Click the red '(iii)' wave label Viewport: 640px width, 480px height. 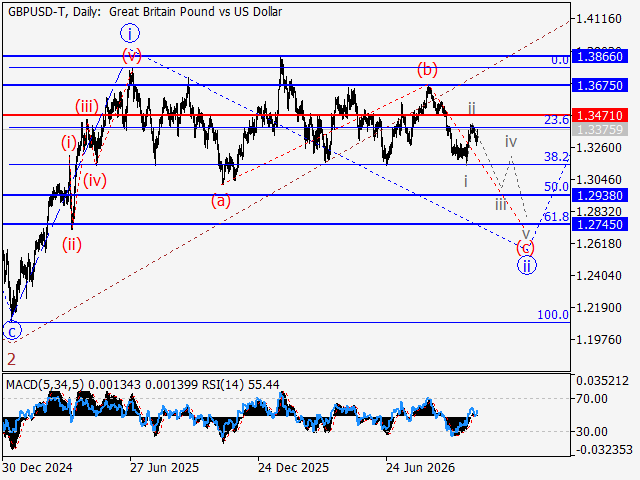pos(87,107)
